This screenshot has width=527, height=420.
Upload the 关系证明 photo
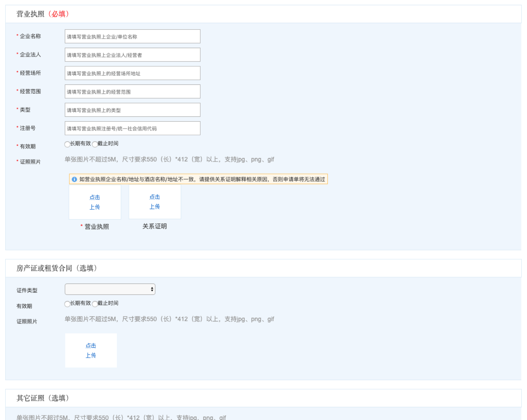click(x=155, y=202)
